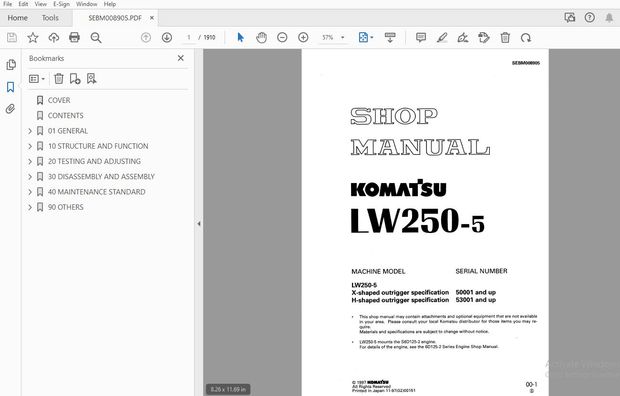Image resolution: width=620 pixels, height=396 pixels.
Task: Open the Find text magnifier tool
Action: 96,38
